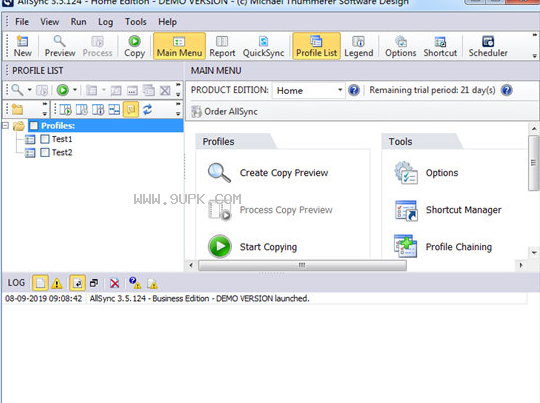
Task: Click Order AllSync
Action: [224, 112]
